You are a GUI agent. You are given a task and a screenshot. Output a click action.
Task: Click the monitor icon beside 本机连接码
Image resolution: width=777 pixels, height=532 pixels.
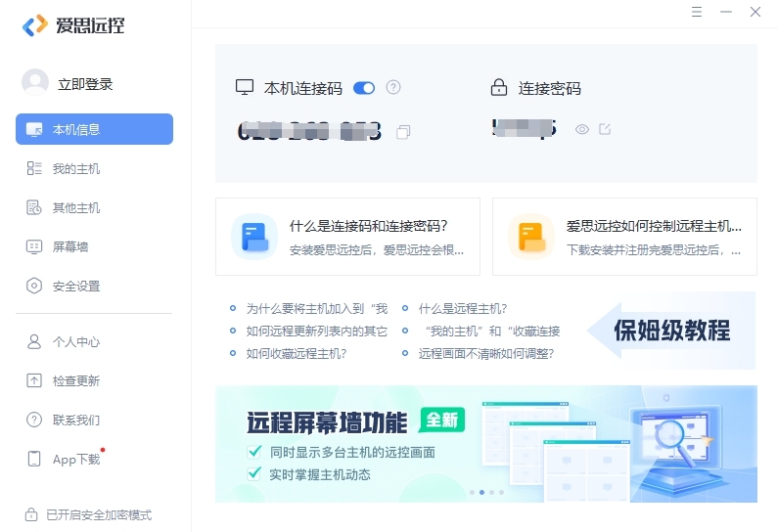(x=245, y=88)
